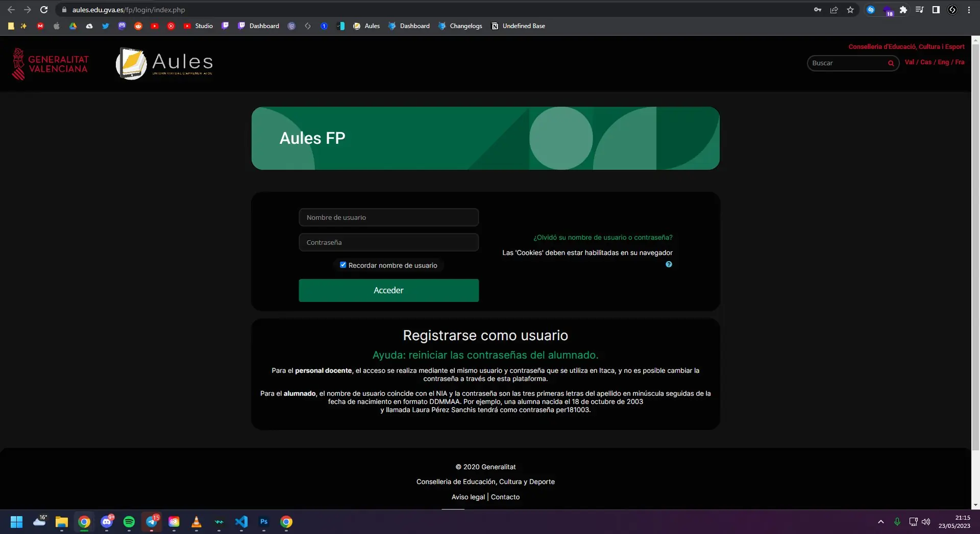980x534 pixels.
Task: Click the Aules logo in the header
Action: pos(164,64)
